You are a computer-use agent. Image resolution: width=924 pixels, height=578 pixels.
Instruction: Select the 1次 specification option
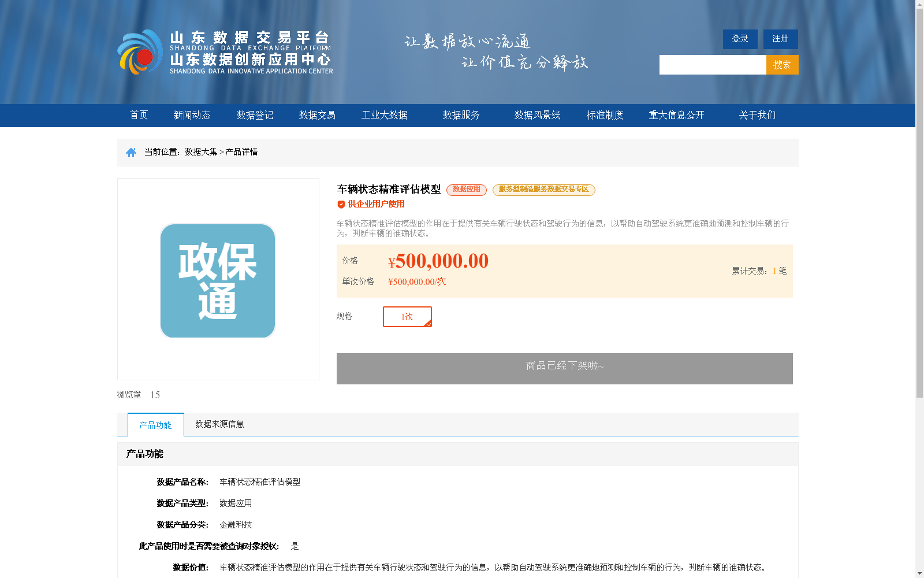[x=407, y=317]
